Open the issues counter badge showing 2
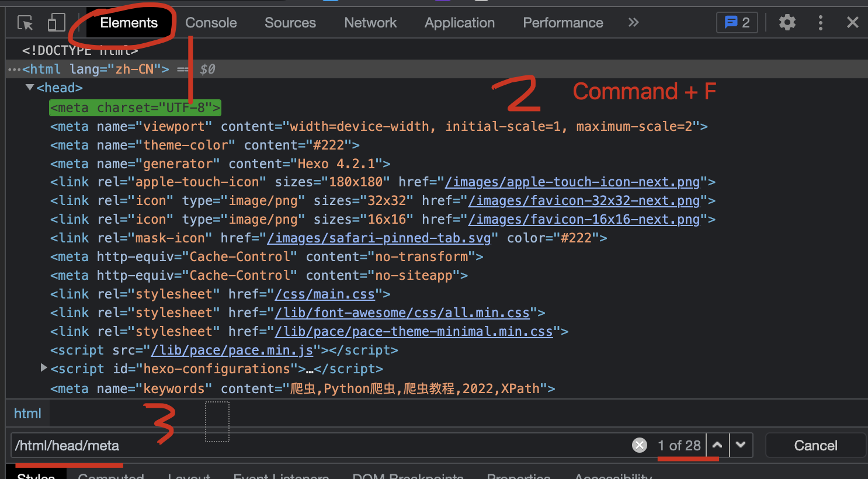Image resolution: width=868 pixels, height=479 pixels. [x=737, y=23]
